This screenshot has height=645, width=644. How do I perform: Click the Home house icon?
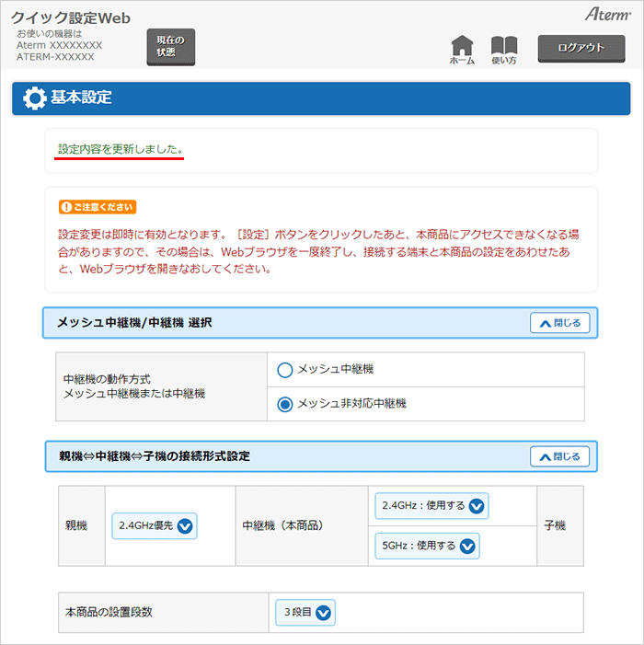pos(463,45)
